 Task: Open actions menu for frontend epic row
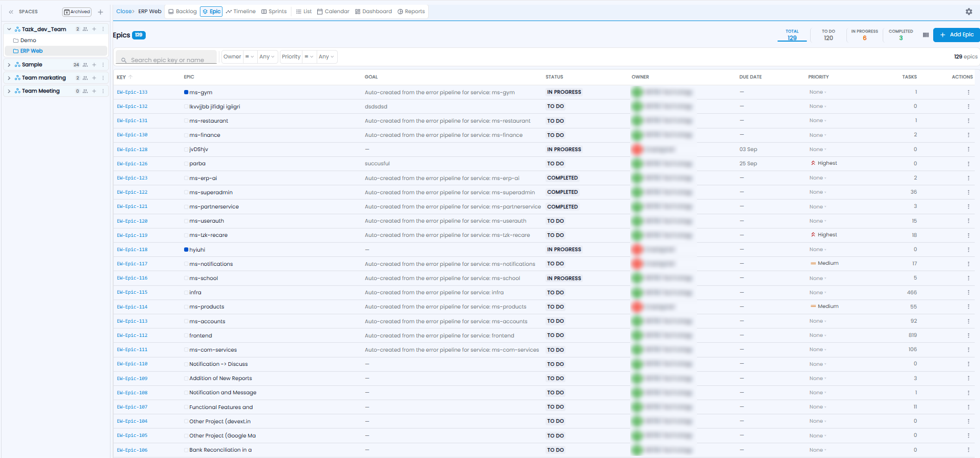[x=968, y=335]
